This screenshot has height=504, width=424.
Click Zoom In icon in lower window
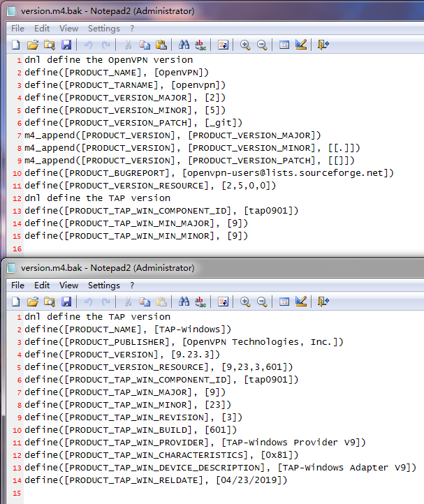pos(245,302)
